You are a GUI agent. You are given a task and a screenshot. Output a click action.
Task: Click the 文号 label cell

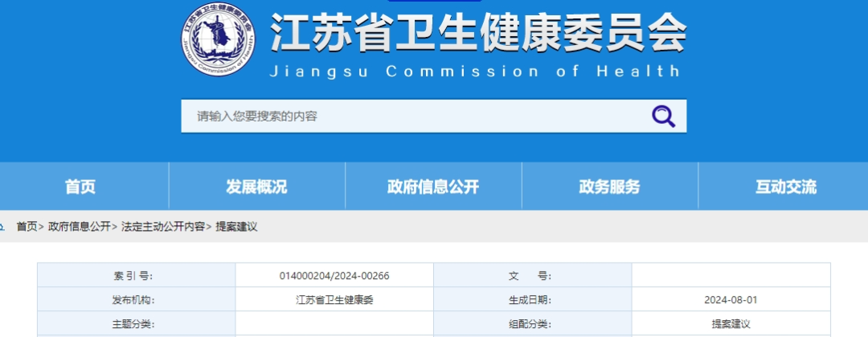pyautogui.click(x=533, y=276)
